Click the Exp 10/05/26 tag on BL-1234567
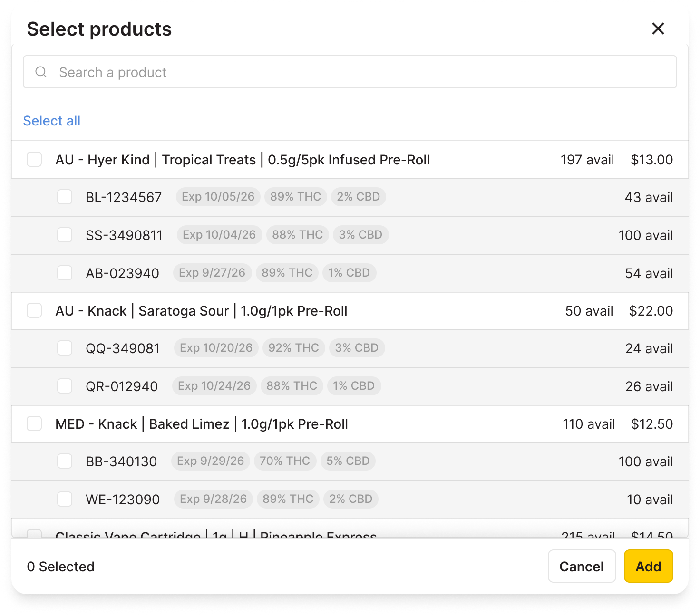The image size is (700, 615). coord(217,196)
